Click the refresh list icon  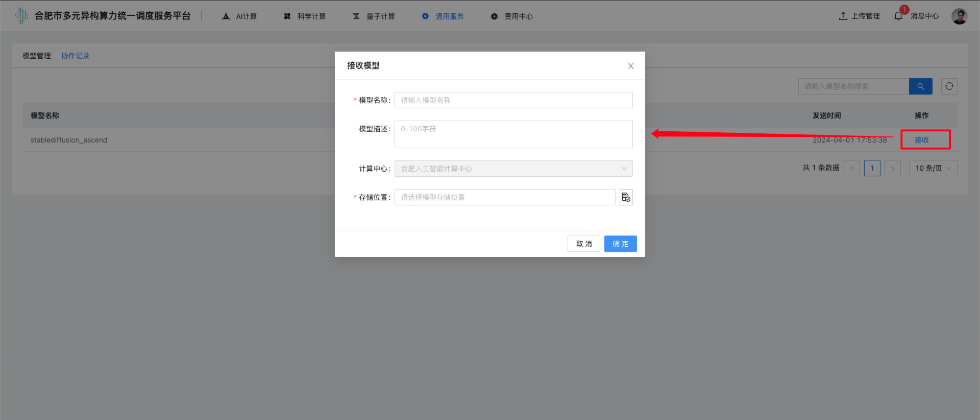click(949, 86)
